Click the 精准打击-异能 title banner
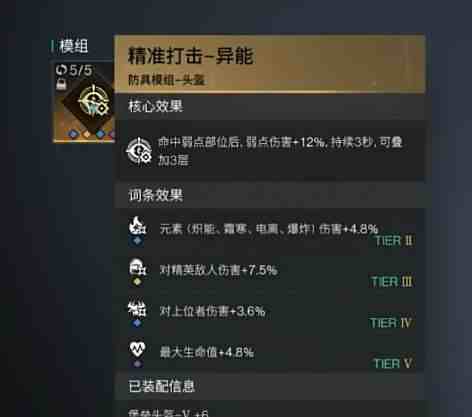Image resolution: width=472 pixels, height=417 pixels. tap(270, 64)
